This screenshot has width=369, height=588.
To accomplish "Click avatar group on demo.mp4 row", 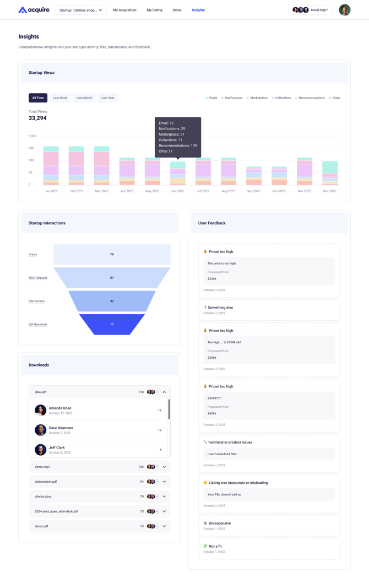I will (x=153, y=467).
